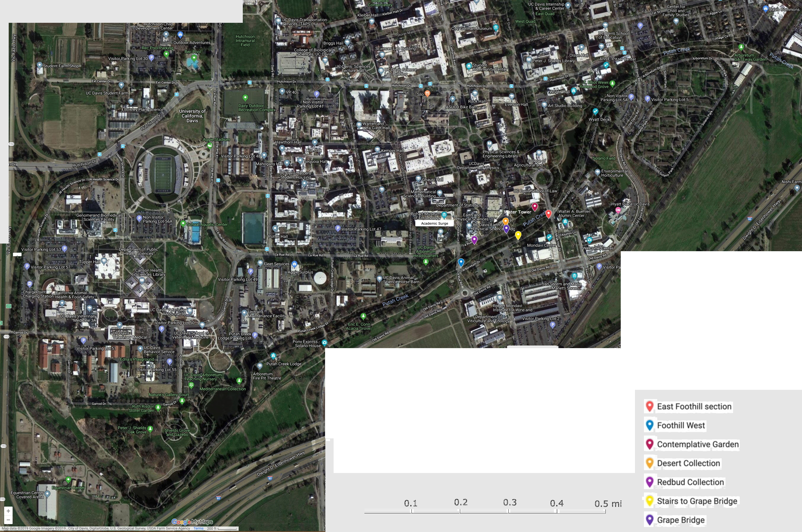The height and width of the screenshot is (532, 802).
Task: Click the C.N. Gorman Museum marker
Action: click(496, 27)
